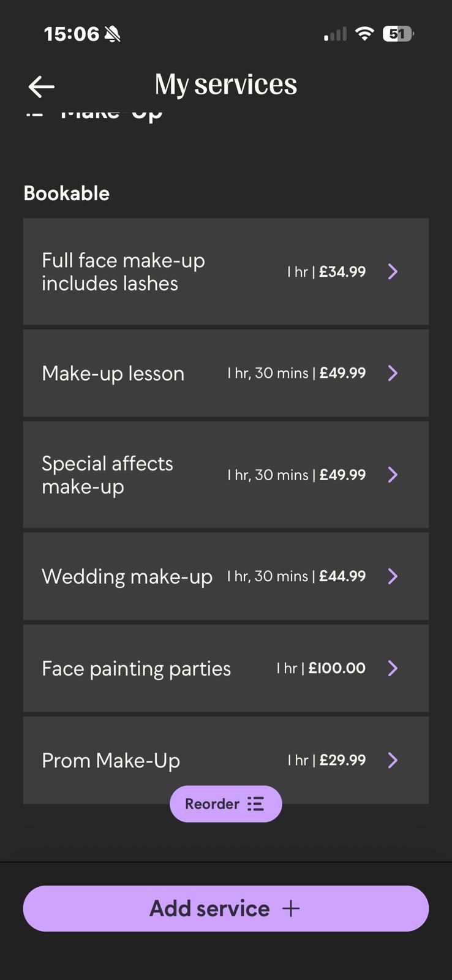Tap the Prom Make-Up service name
The width and height of the screenshot is (452, 980).
(111, 760)
